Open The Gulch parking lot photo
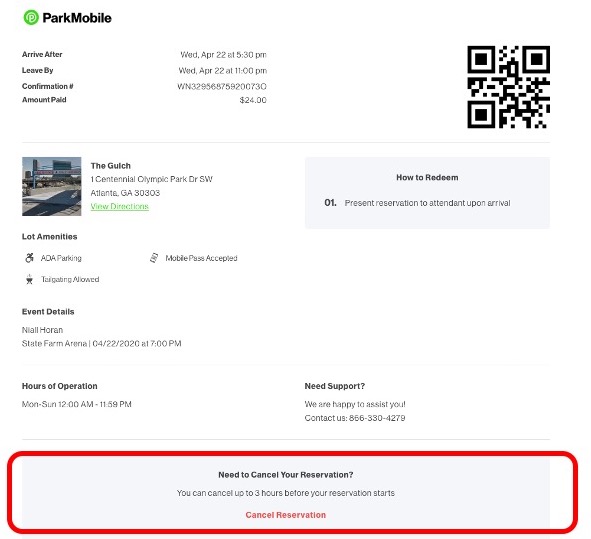The height and width of the screenshot is (539, 591). click(x=52, y=186)
